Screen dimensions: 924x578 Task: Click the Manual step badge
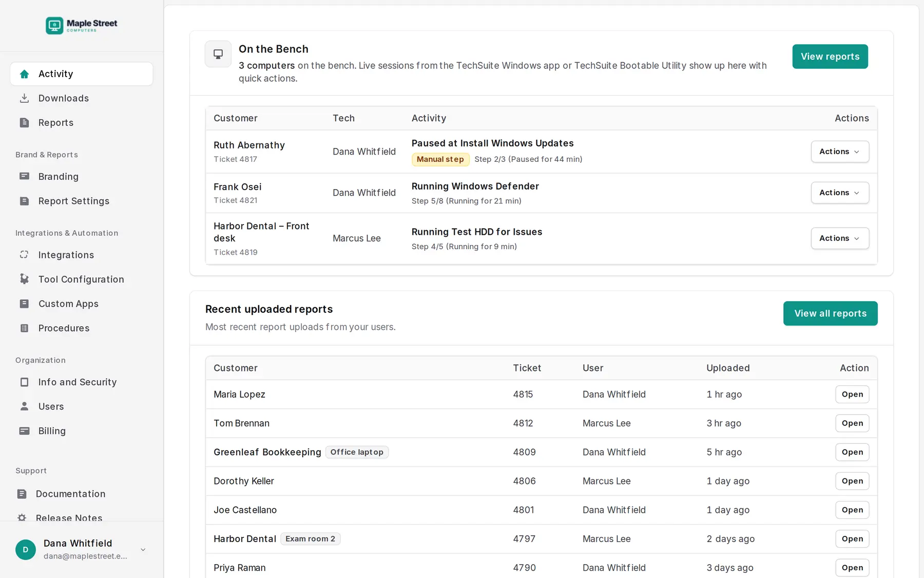440,159
